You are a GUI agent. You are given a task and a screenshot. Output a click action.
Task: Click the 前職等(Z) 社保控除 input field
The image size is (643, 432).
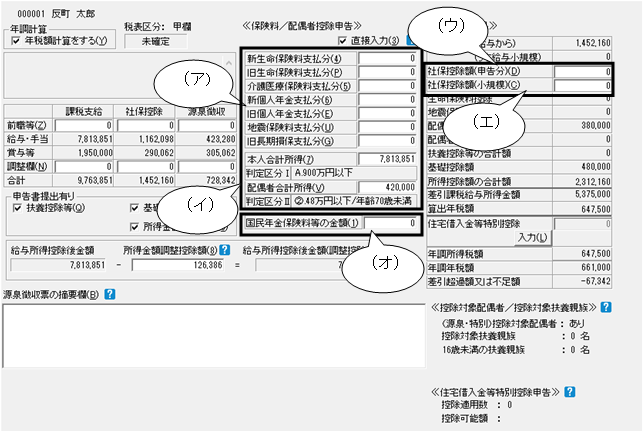(146, 125)
